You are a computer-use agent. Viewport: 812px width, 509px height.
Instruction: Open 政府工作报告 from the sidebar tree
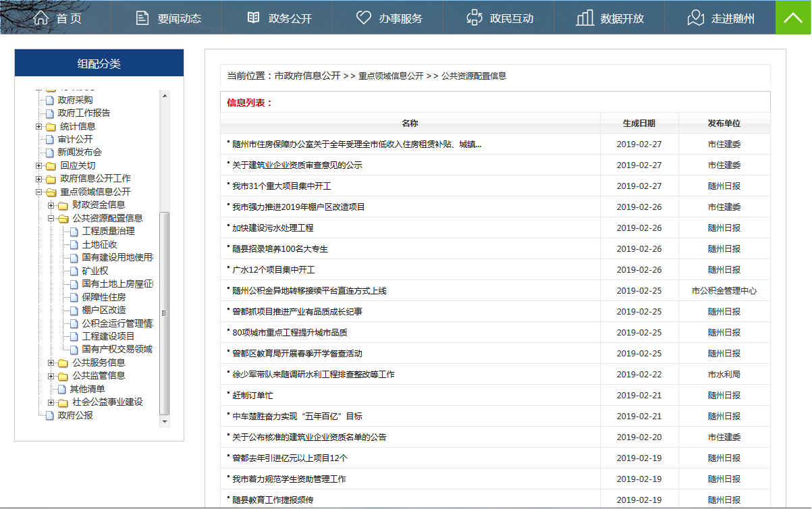(84, 113)
